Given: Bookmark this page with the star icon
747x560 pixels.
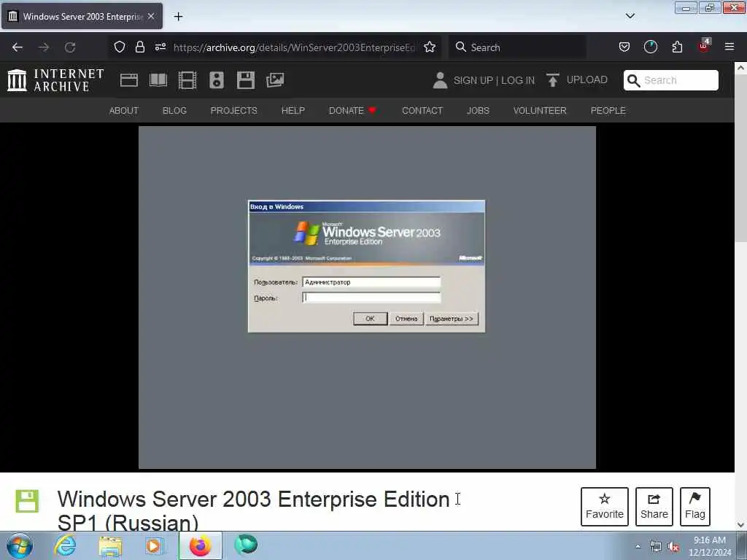Looking at the screenshot, I should click(430, 47).
